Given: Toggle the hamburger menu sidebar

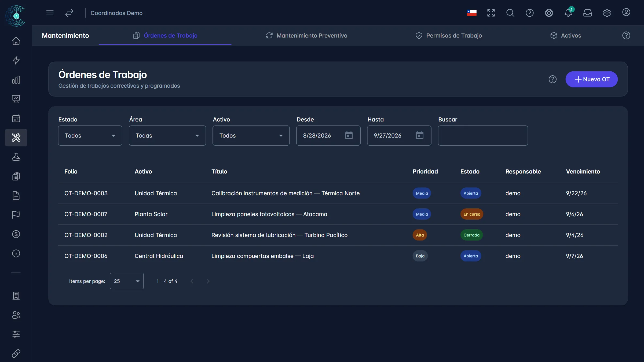Looking at the screenshot, I should 50,13.
